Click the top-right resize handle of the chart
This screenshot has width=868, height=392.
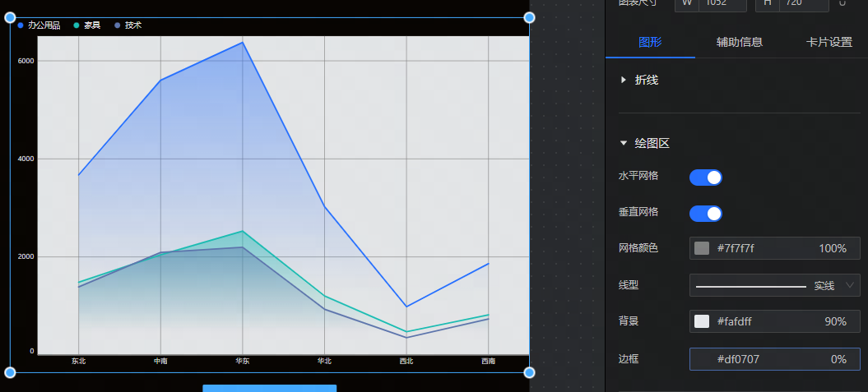(529, 17)
